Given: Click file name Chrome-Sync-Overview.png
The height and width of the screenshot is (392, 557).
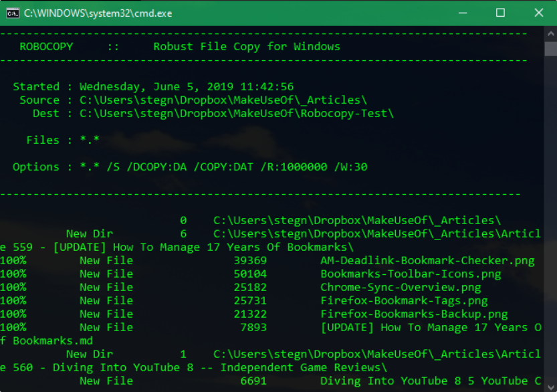Looking at the screenshot, I should (401, 288).
